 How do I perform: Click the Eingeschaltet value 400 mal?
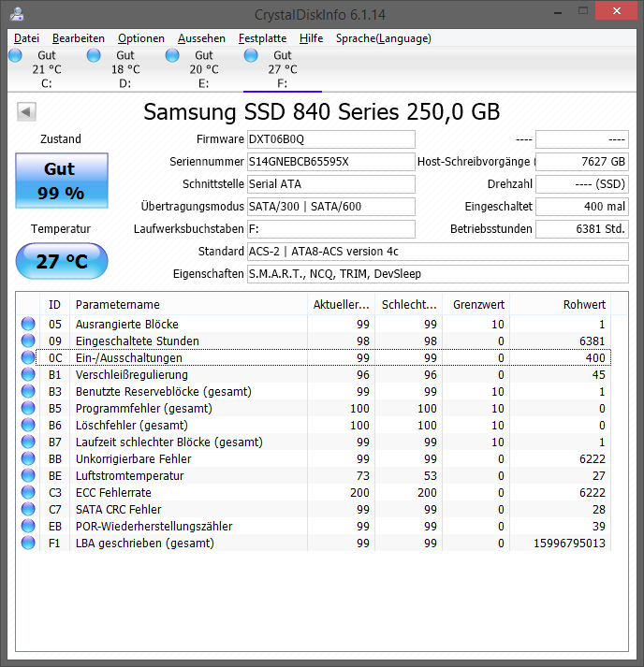point(582,207)
